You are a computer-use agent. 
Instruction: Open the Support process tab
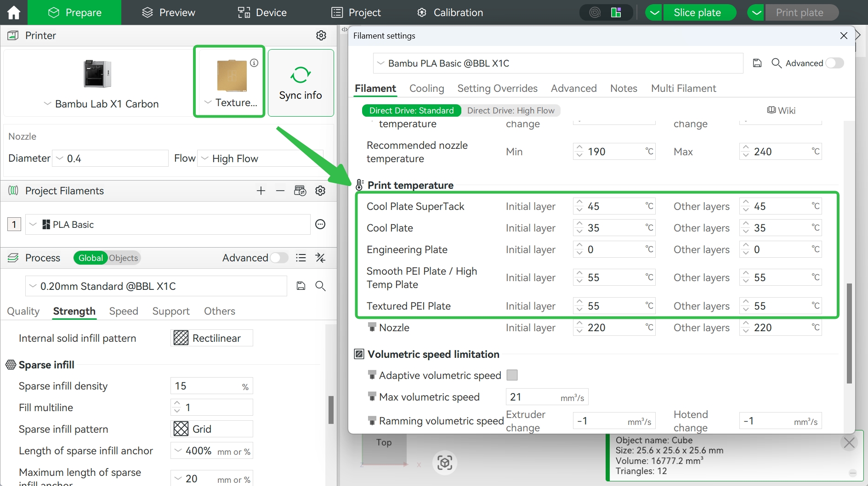[171, 311]
